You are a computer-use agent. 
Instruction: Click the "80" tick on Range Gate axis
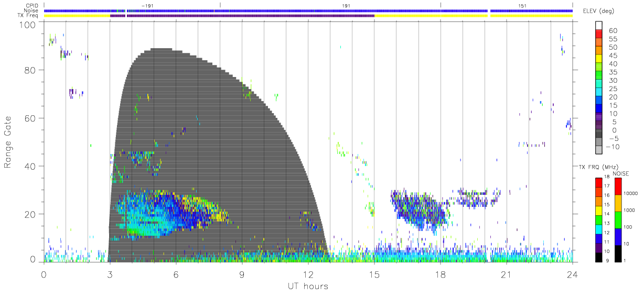(29, 70)
